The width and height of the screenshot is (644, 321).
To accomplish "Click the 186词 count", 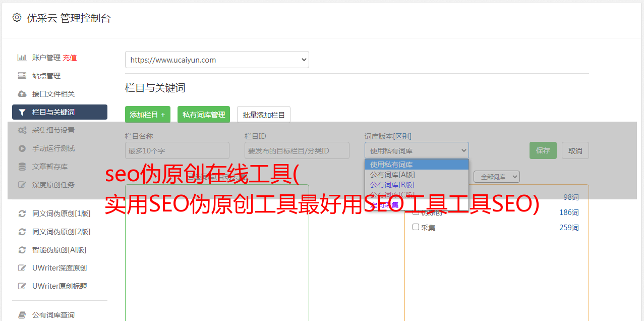I will tap(569, 212).
